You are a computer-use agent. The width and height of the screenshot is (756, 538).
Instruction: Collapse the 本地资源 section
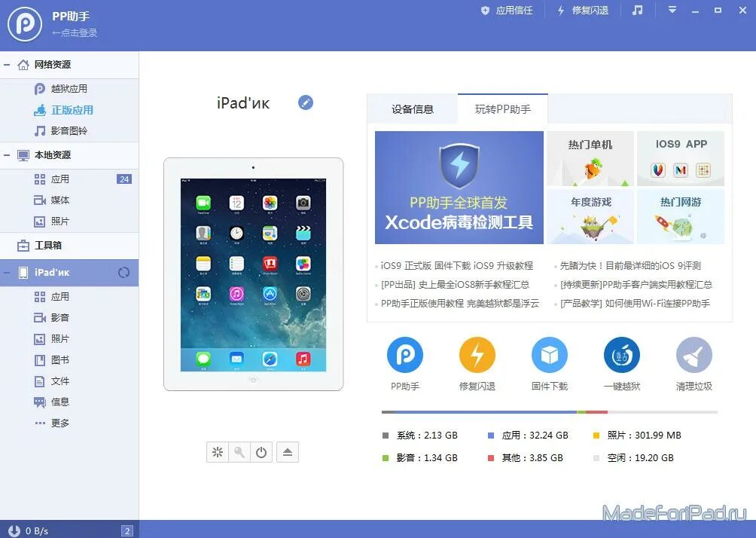click(x=7, y=155)
